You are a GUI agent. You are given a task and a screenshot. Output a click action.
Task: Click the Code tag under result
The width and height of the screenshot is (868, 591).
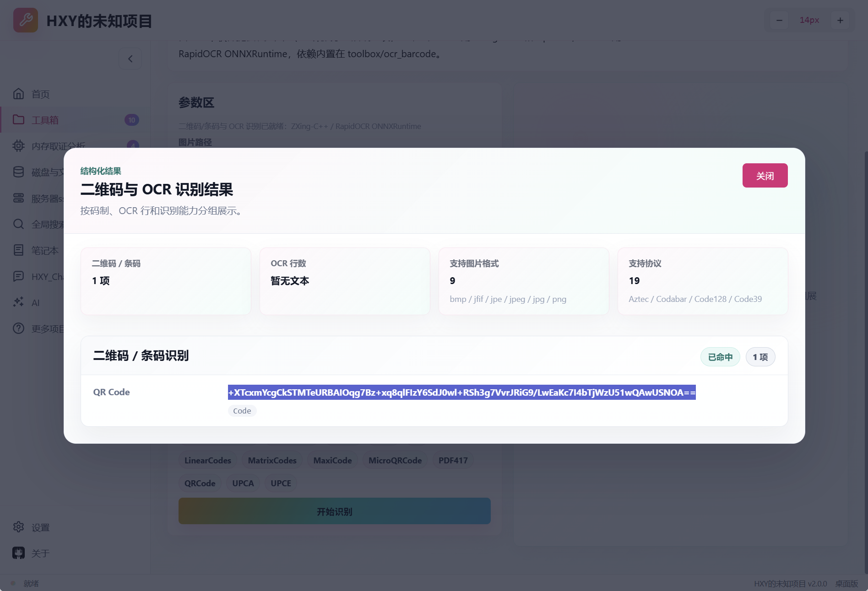pyautogui.click(x=242, y=411)
